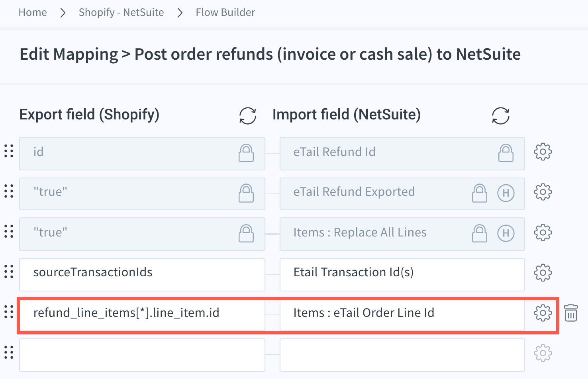The height and width of the screenshot is (379, 588).
Task: Click the Items : eTail Order Line Id field
Action: (402, 315)
